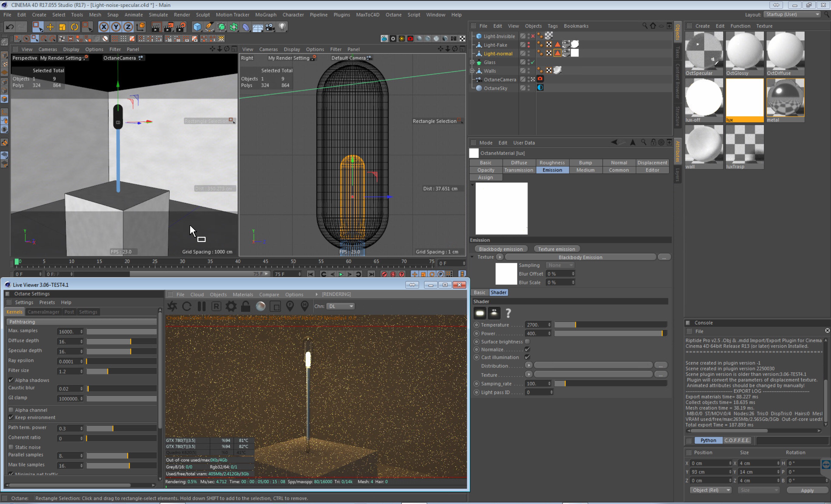Uncheck the Alpha shadows option
Image resolution: width=831 pixels, height=504 pixels.
[x=11, y=380]
